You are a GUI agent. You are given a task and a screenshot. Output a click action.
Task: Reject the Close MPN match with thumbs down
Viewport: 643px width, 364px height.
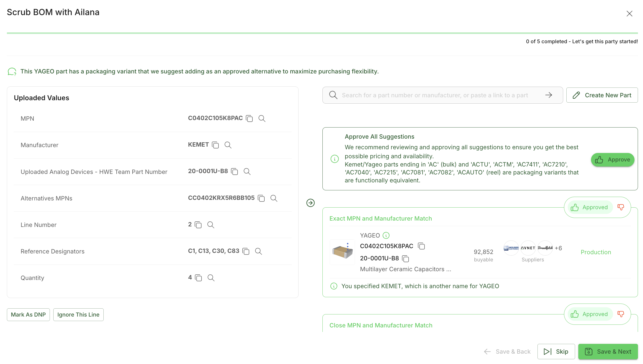point(621,314)
